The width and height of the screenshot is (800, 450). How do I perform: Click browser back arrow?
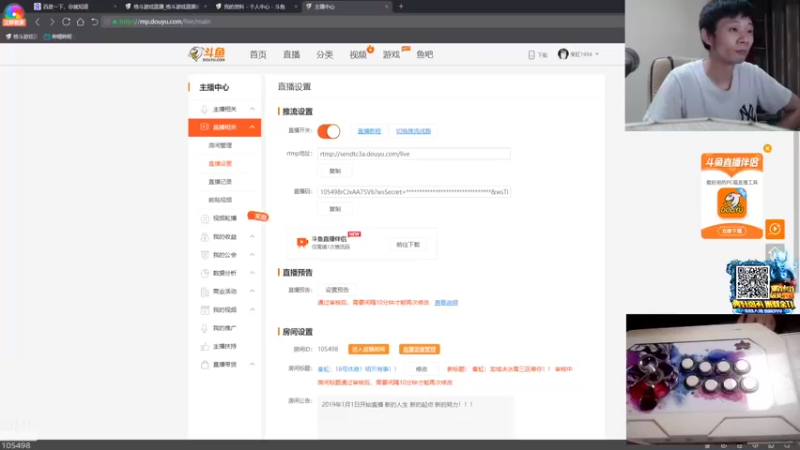tap(37, 22)
